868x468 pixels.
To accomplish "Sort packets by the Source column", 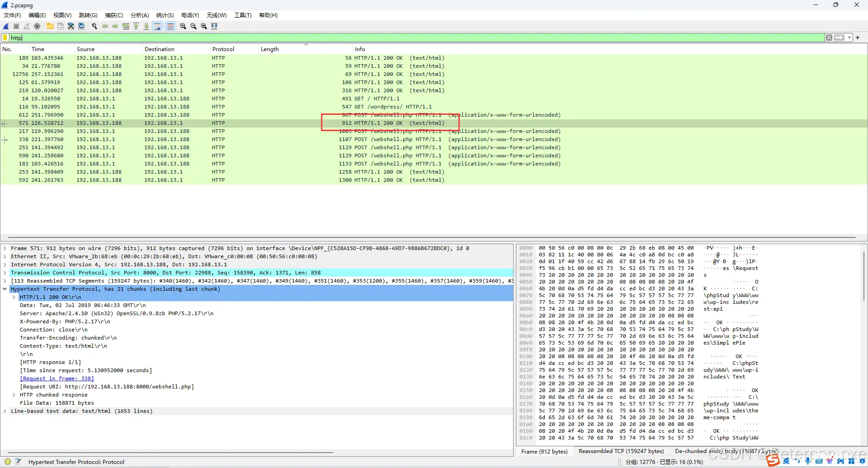I will (108, 49).
